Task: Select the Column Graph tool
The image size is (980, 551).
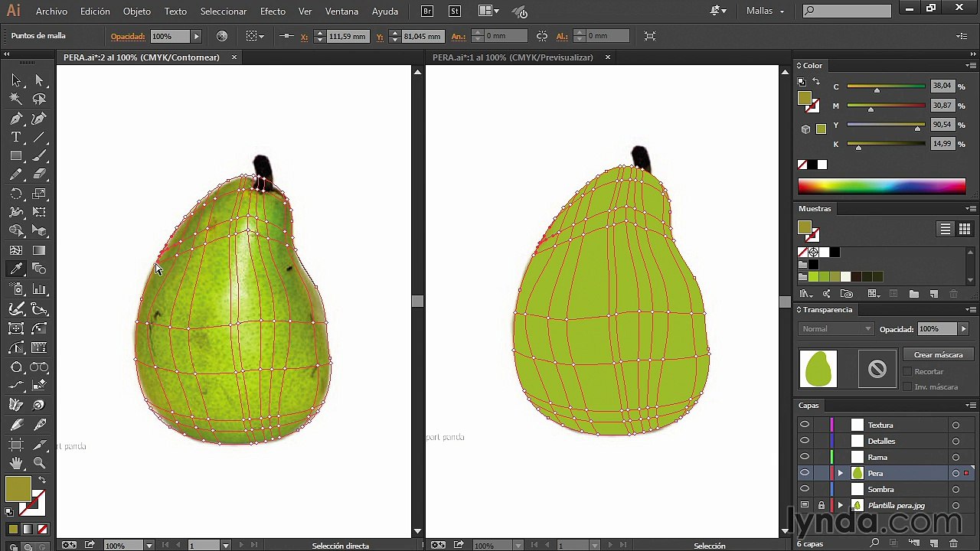Action: [x=39, y=289]
